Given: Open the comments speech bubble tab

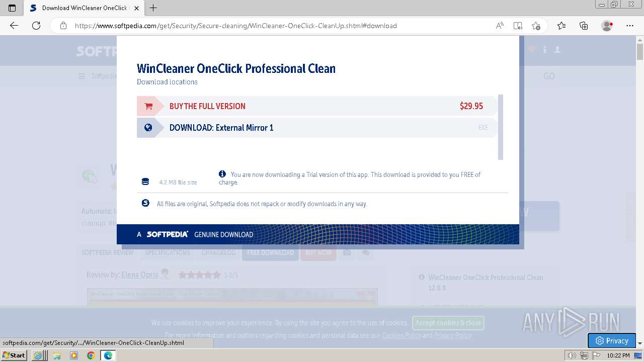Looking at the screenshot, I should click(366, 252).
